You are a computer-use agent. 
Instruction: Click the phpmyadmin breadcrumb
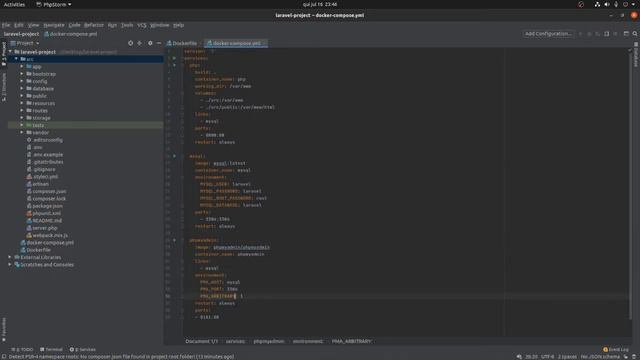tap(269, 341)
